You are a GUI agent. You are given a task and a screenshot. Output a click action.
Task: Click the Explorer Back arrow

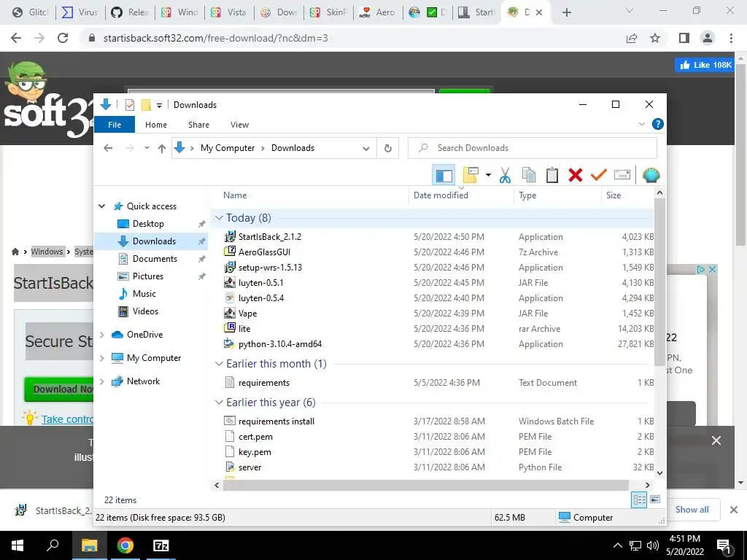[108, 148]
